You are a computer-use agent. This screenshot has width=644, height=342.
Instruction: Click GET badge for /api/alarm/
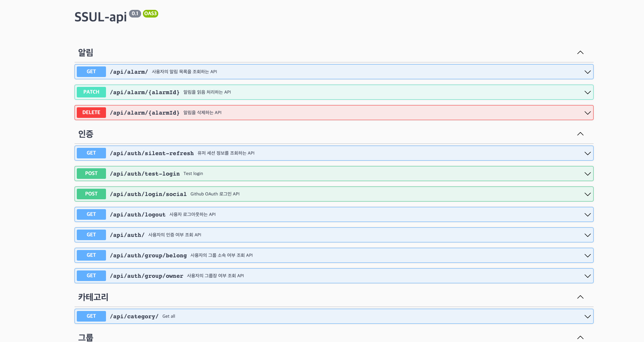pos(91,72)
